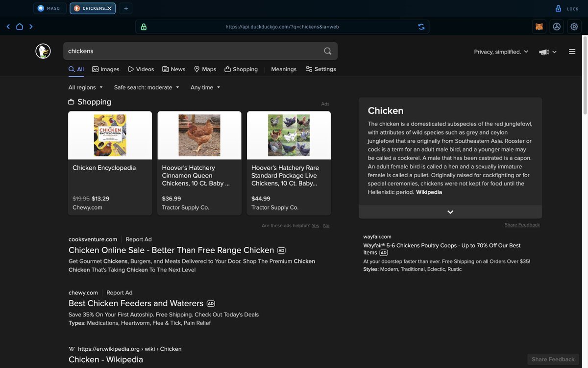Click the Lock padlock icon at top right

coord(558,8)
